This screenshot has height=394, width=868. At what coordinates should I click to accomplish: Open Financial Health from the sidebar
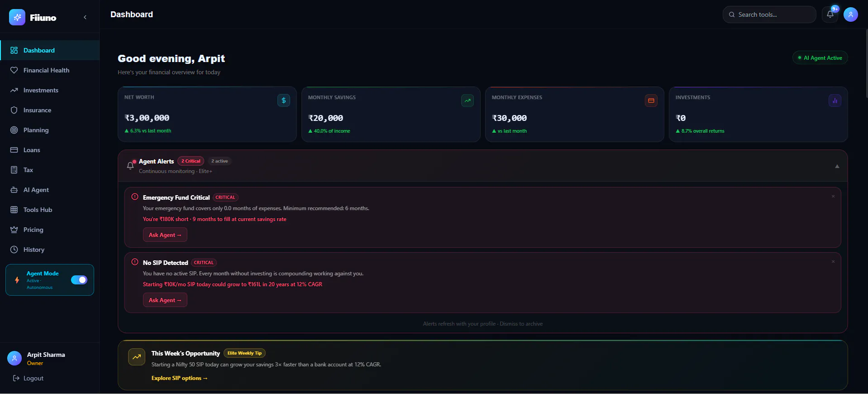(50, 70)
